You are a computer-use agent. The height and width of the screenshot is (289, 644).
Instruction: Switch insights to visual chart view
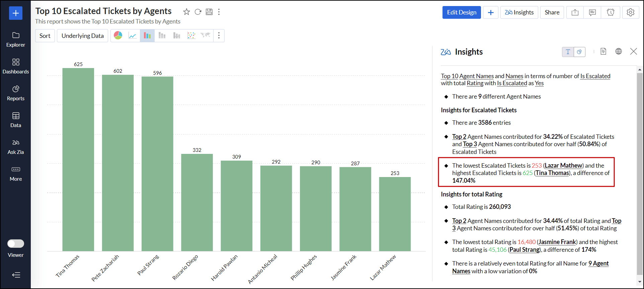point(579,52)
